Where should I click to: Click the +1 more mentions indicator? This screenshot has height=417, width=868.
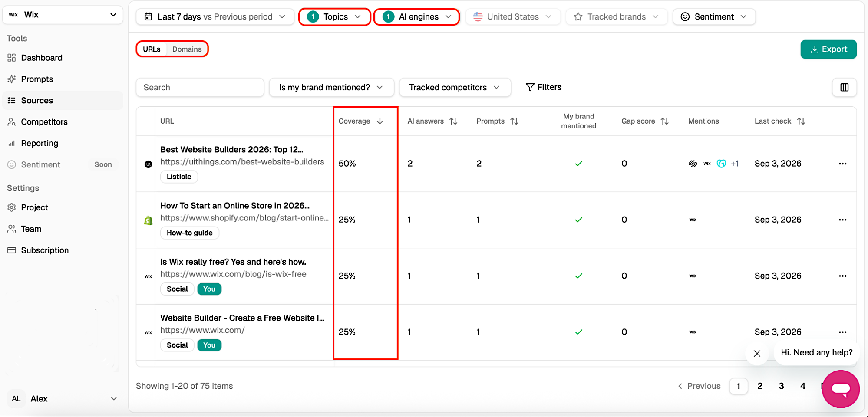(735, 164)
